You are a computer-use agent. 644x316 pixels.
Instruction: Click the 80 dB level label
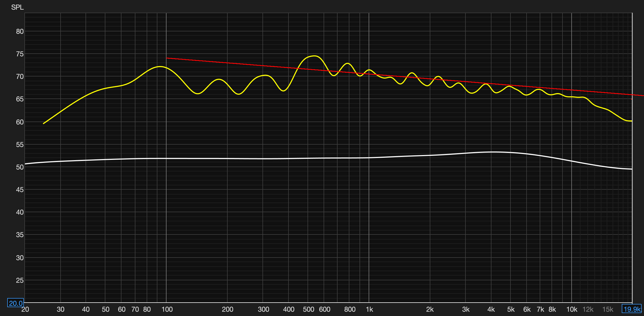click(20, 31)
